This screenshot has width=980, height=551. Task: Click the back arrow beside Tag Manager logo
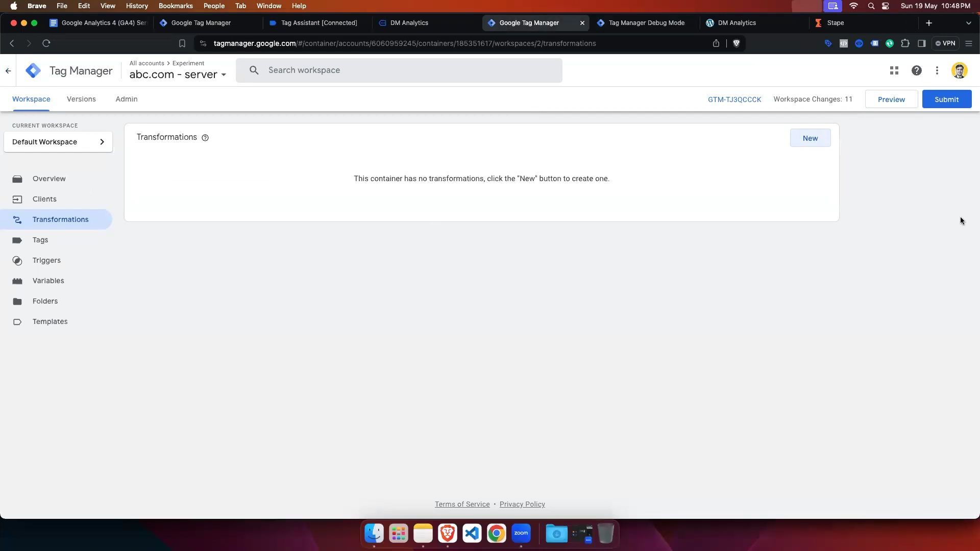point(8,71)
